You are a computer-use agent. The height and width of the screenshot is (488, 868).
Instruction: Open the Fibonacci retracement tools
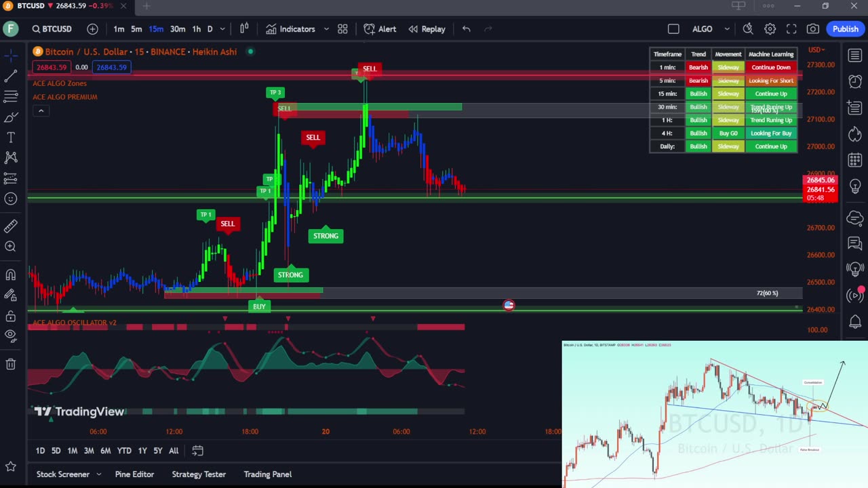pyautogui.click(x=11, y=97)
